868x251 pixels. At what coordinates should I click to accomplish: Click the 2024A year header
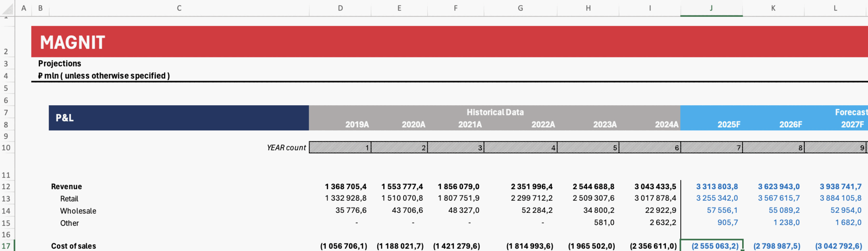coord(666,125)
